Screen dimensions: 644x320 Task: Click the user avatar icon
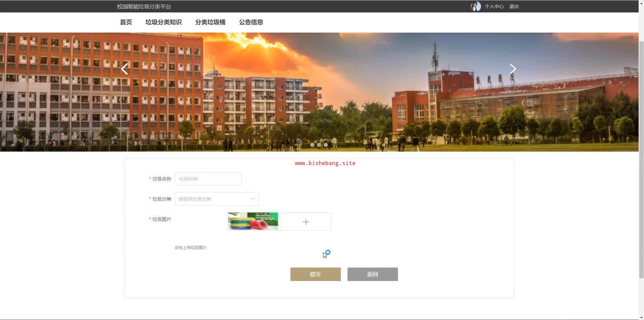[x=476, y=6]
